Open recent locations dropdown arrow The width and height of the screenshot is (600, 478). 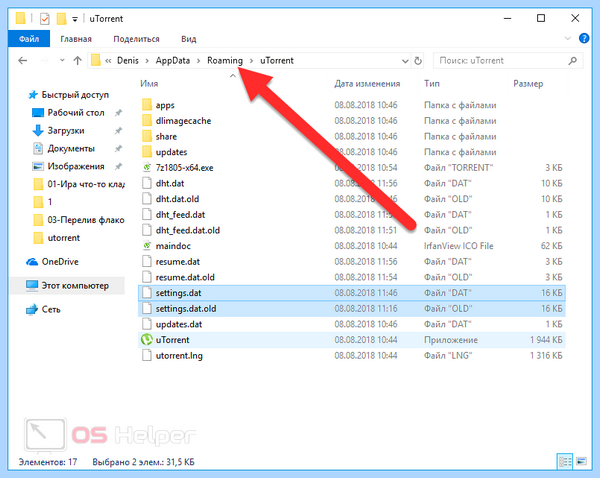pyautogui.click(x=62, y=60)
